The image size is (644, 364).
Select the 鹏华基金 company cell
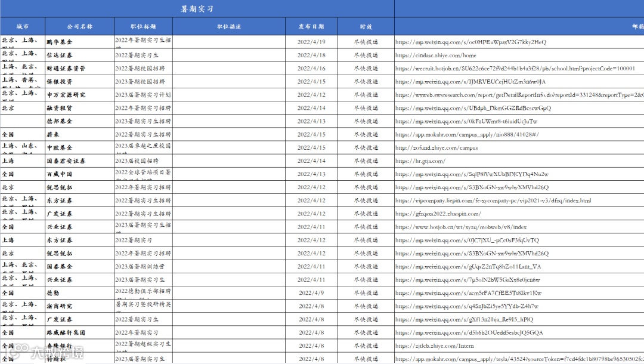(x=80, y=42)
